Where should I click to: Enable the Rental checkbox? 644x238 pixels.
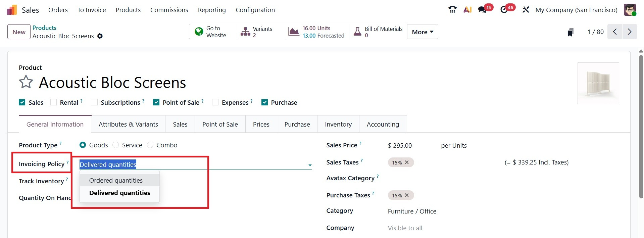(53, 102)
